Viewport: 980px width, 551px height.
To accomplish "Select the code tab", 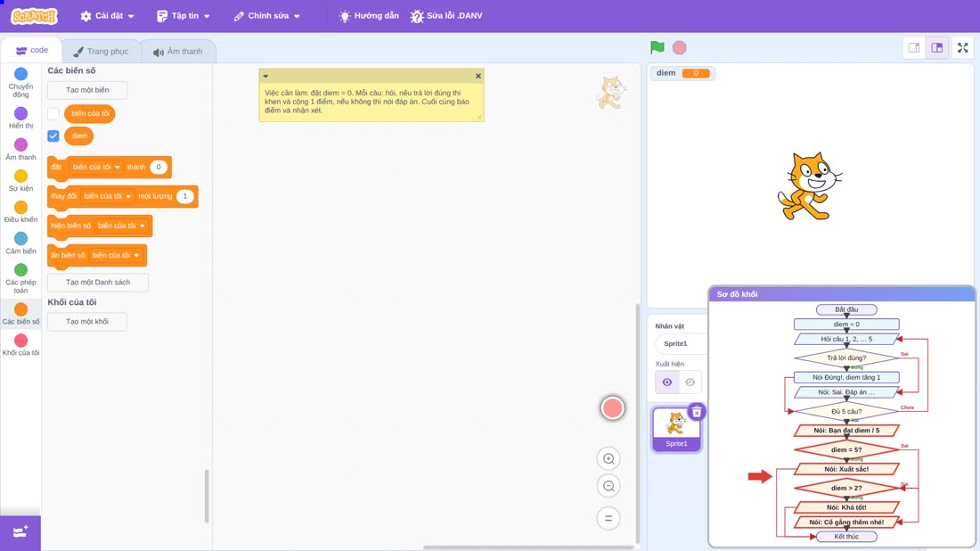I will click(31, 51).
